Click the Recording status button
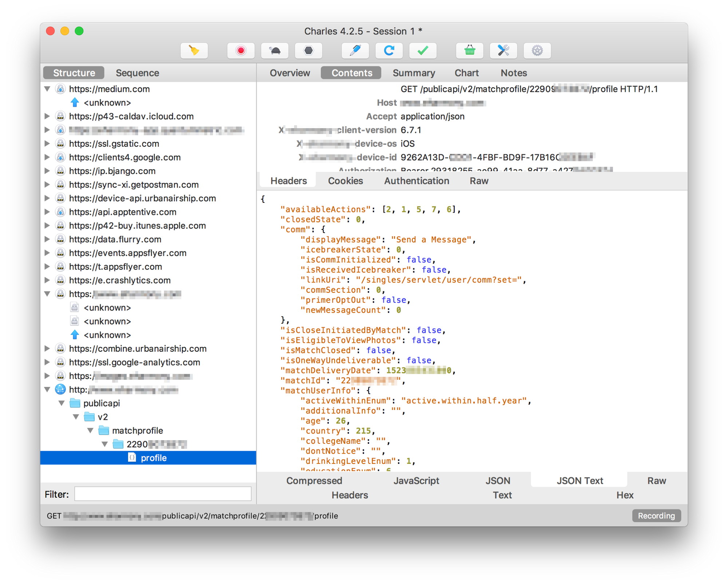The image size is (728, 584). 656,516
